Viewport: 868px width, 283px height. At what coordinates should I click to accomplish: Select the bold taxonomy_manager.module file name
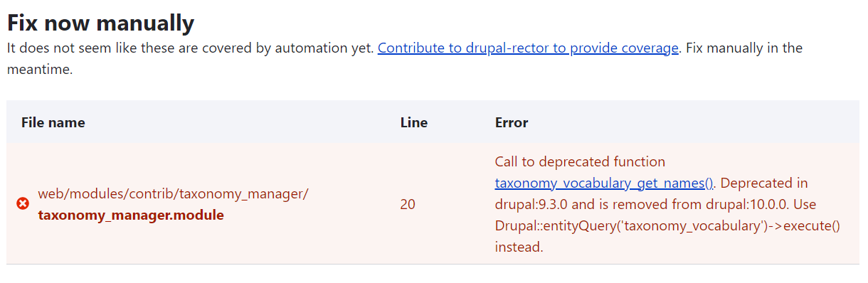[x=131, y=215]
